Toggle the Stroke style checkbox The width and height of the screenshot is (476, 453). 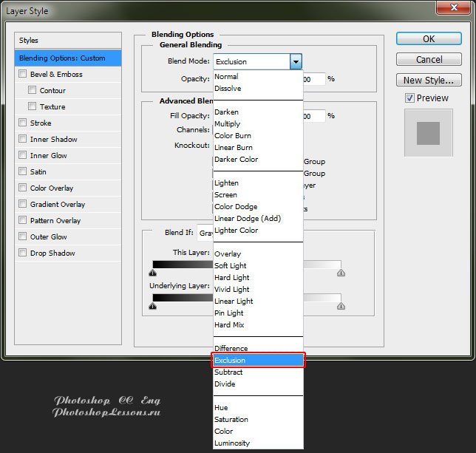[x=23, y=123]
